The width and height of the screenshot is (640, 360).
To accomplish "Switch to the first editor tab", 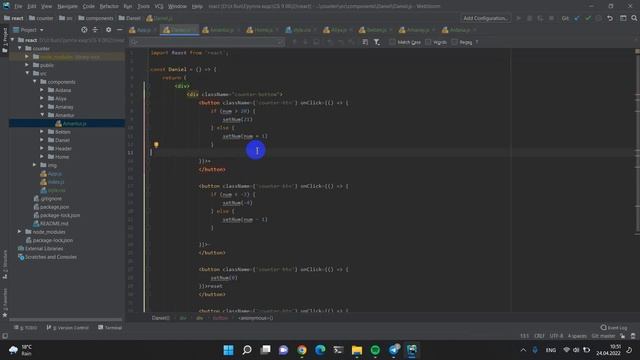I will pyautogui.click(x=143, y=30).
